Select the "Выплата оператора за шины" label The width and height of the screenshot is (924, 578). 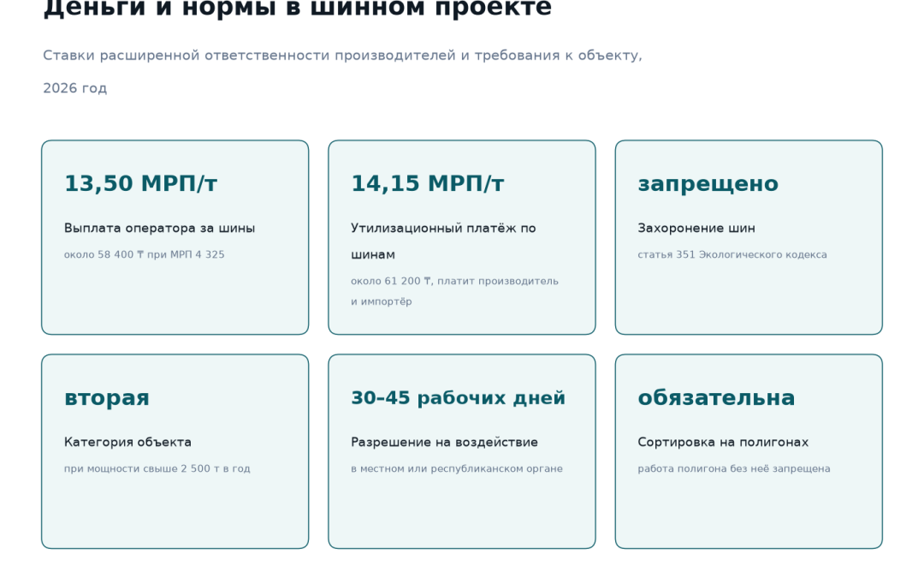[x=160, y=229]
